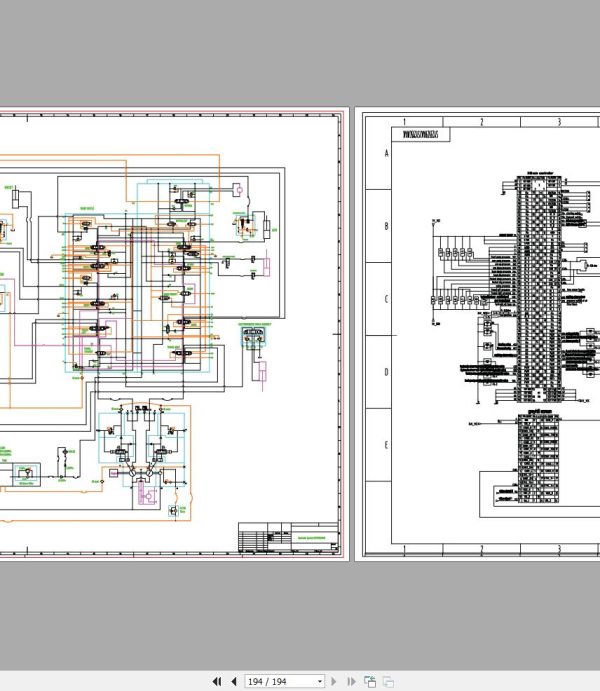Click the greyed-out next view icon
The image size is (600, 691).
coord(388,681)
